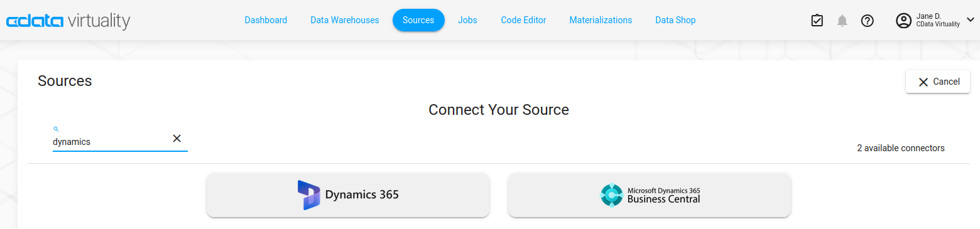This screenshot has height=229, width=980.
Task: Clear the dynamics search text
Action: click(x=177, y=139)
